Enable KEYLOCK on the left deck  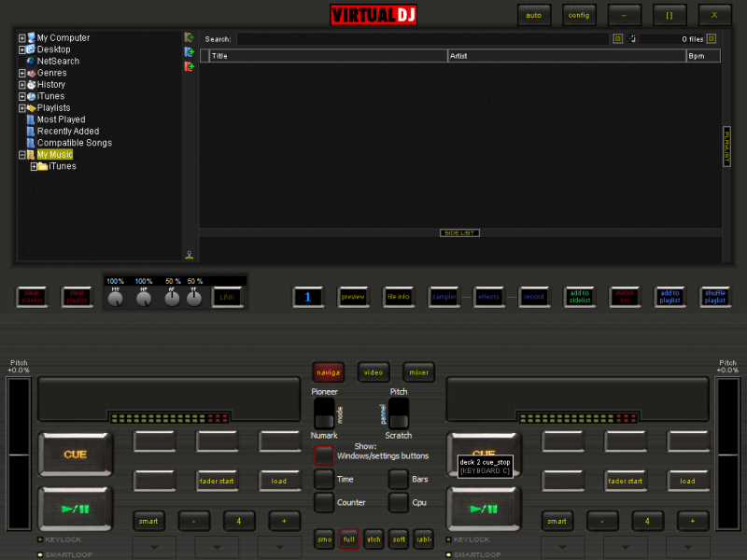click(x=40, y=539)
